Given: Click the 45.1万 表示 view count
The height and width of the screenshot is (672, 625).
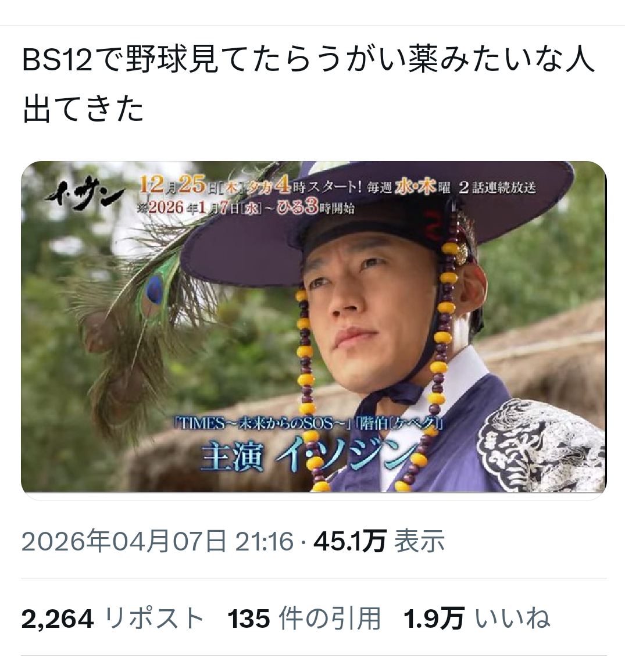Looking at the screenshot, I should click(380, 541).
